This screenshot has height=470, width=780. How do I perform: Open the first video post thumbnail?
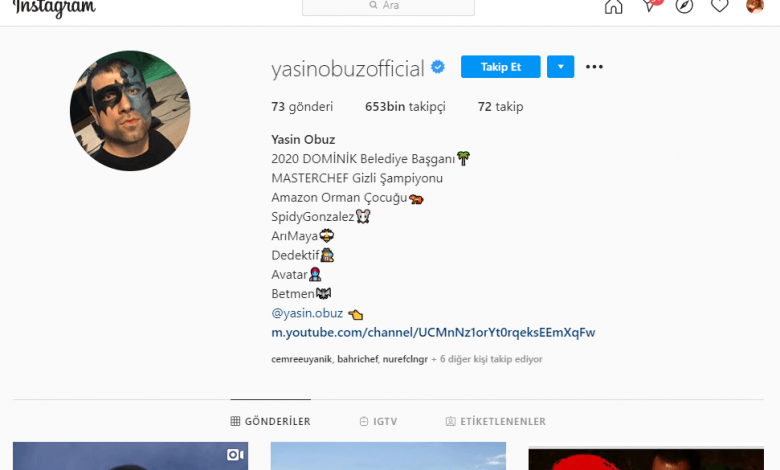[130, 456]
